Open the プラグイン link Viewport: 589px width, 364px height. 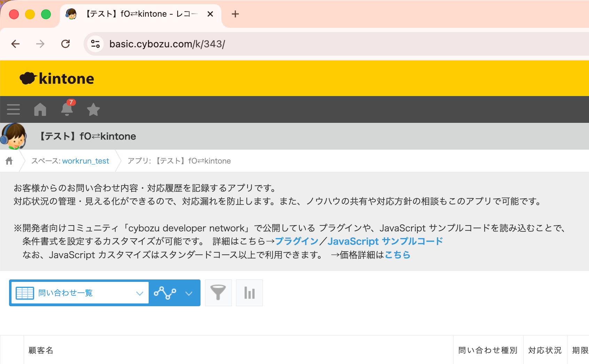pyautogui.click(x=297, y=241)
